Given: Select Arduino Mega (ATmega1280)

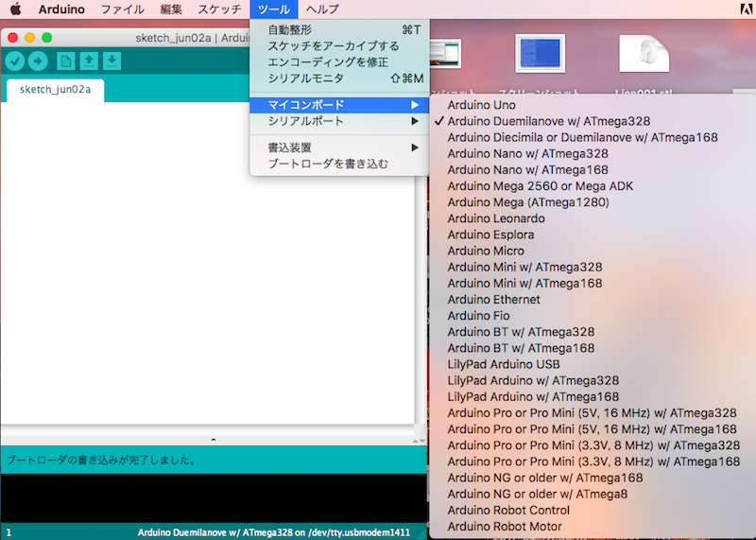Looking at the screenshot, I should (593, 202).
